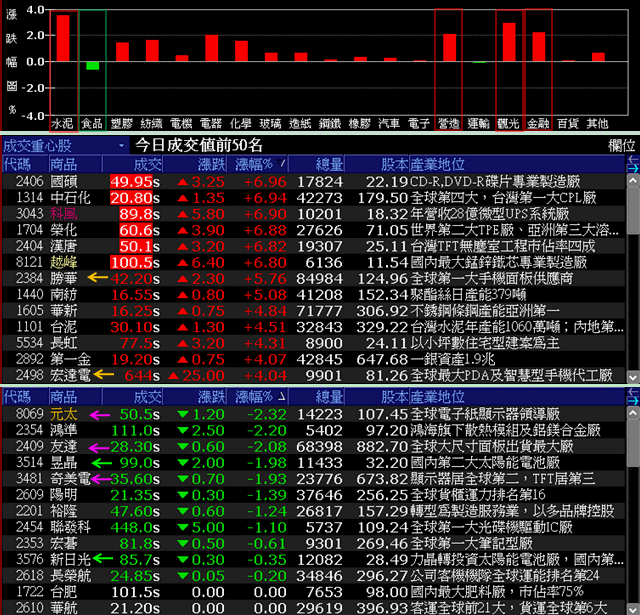Select stock row 8121 越峰
640x615 pixels.
point(313,262)
